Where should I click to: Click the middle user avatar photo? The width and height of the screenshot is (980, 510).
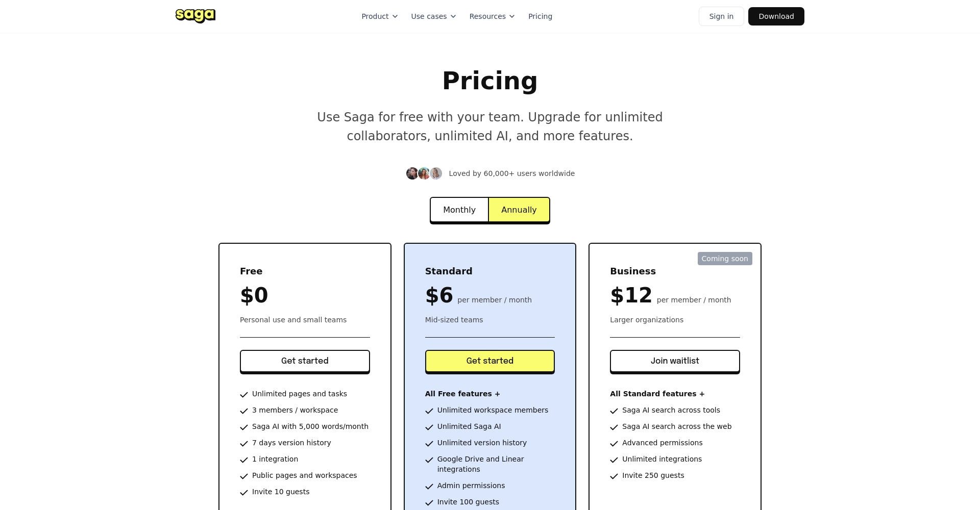pyautogui.click(x=424, y=173)
